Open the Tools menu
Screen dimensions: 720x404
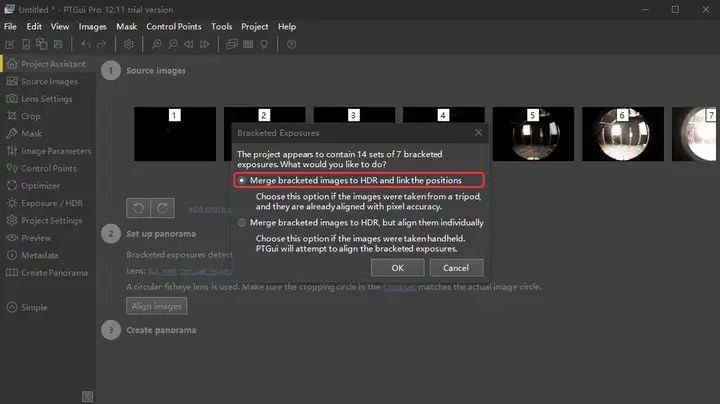tap(221, 27)
